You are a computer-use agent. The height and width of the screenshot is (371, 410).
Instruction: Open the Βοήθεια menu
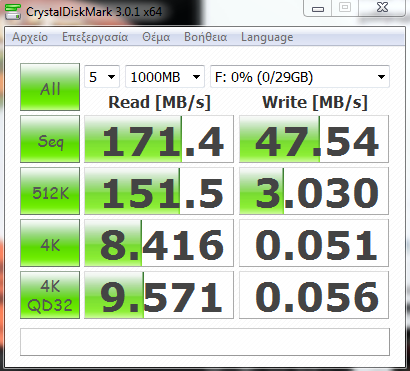[x=206, y=37]
